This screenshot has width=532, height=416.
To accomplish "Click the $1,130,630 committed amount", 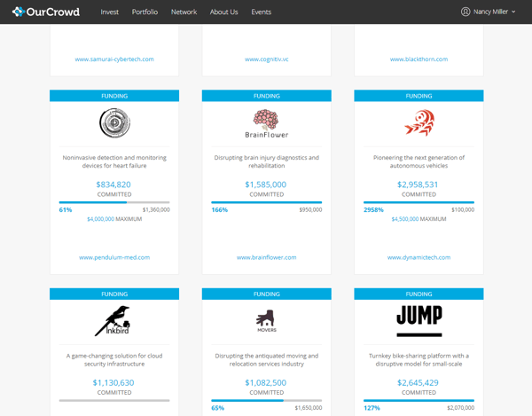I will 113,383.
